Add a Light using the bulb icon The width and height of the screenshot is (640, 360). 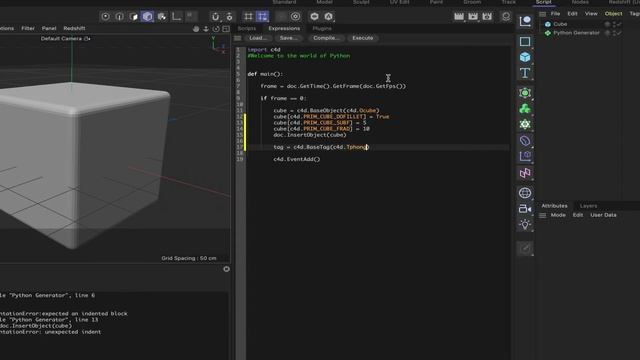525,224
